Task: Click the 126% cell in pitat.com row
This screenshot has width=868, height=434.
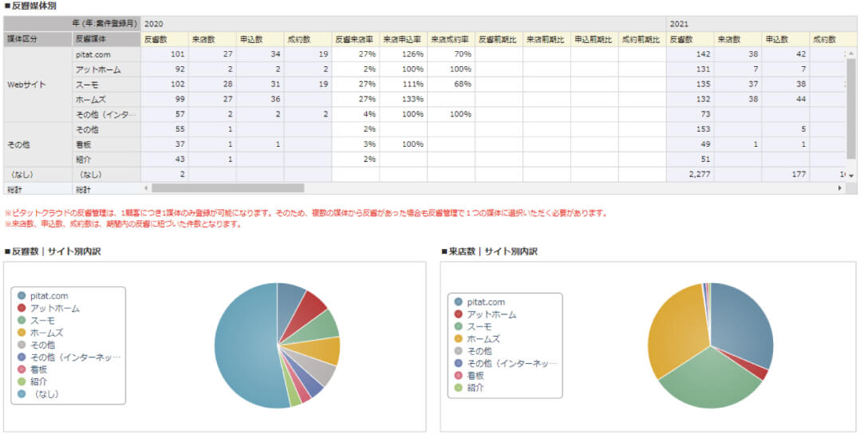Action: coord(403,54)
